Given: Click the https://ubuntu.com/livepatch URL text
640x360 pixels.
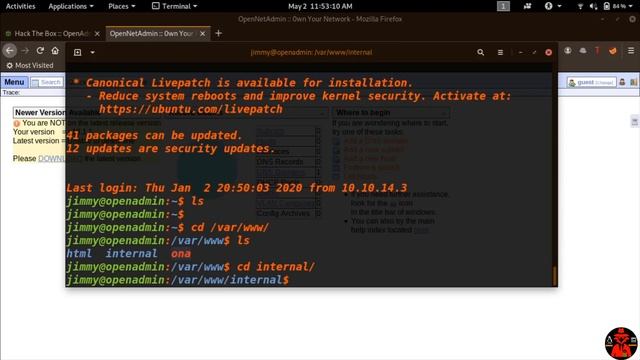Looking at the screenshot, I should pyautogui.click(x=191, y=109).
